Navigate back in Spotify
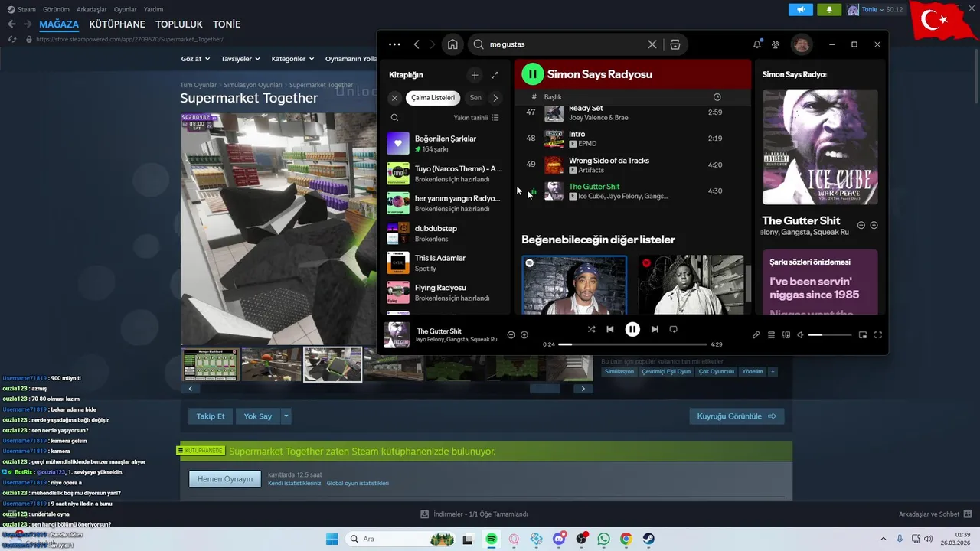Viewport: 980px width, 551px height. coord(416,44)
